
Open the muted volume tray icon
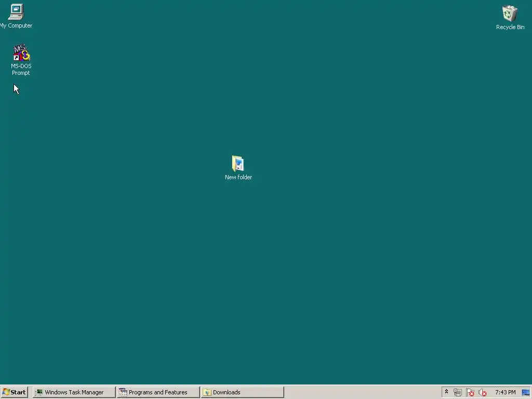tap(483, 392)
